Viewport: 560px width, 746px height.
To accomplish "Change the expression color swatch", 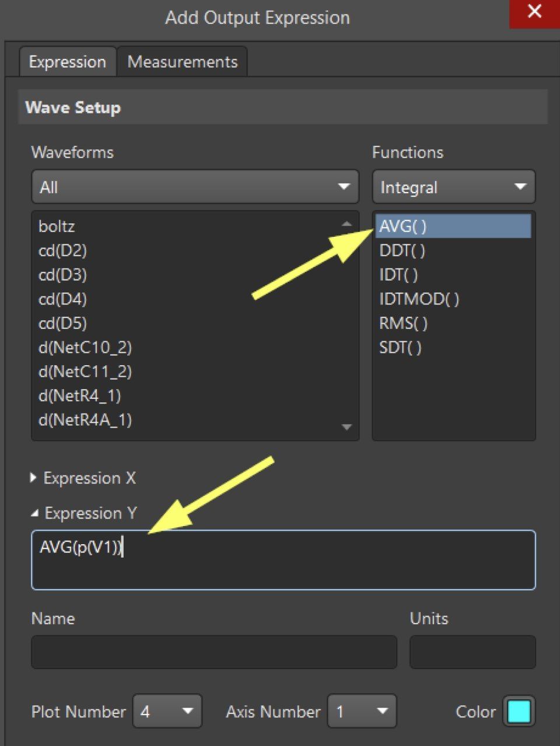I will (519, 711).
